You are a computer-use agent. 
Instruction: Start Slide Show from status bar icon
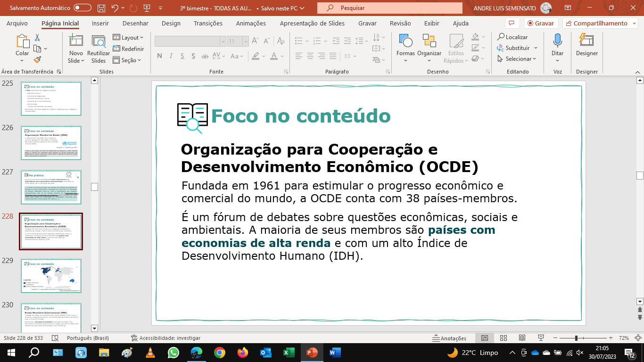[541, 338]
